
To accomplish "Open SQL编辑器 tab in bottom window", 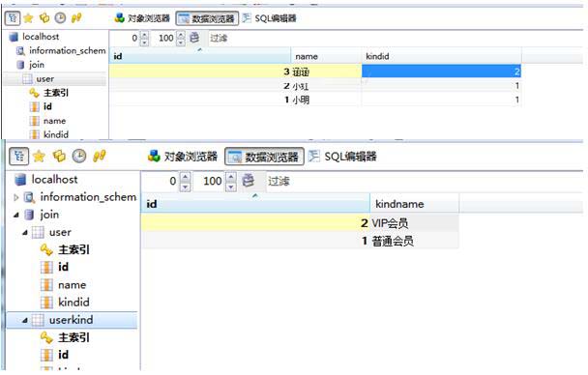I will click(342, 157).
